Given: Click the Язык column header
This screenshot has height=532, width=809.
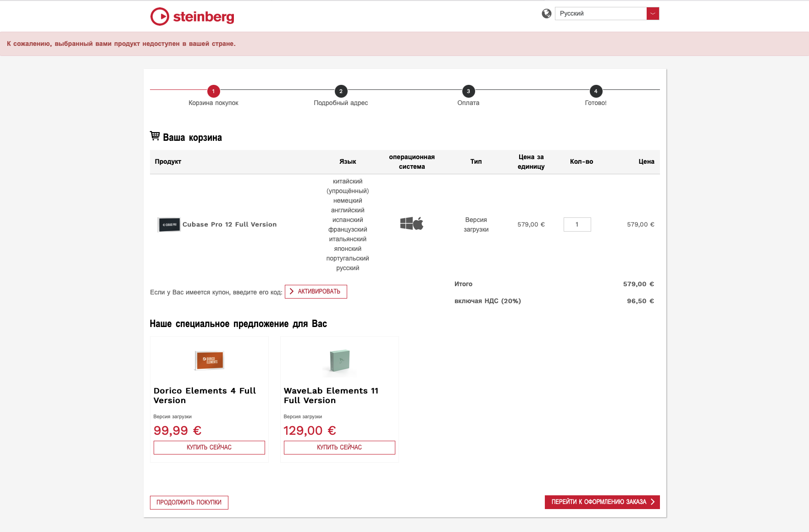Looking at the screenshot, I should (x=348, y=162).
